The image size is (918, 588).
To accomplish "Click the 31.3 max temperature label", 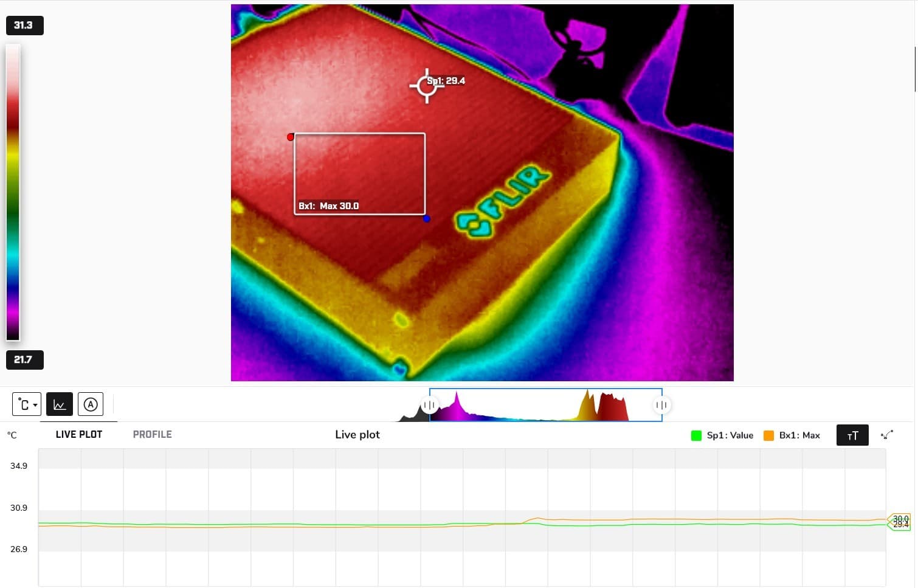I will click(24, 25).
